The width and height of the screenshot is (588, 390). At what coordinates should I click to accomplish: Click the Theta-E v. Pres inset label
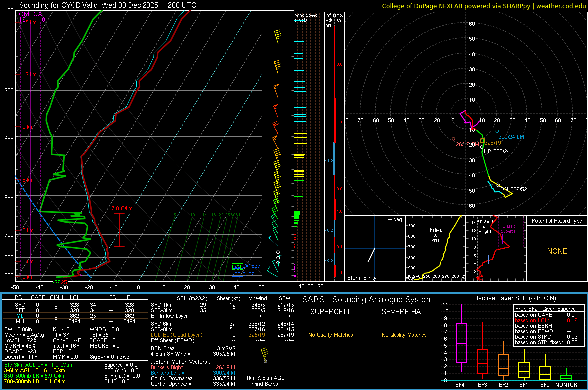pyautogui.click(x=435, y=235)
